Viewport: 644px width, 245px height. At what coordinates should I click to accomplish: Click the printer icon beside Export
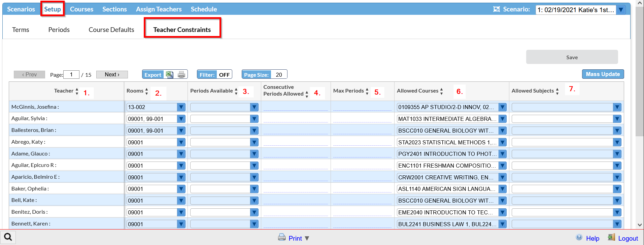(x=181, y=75)
